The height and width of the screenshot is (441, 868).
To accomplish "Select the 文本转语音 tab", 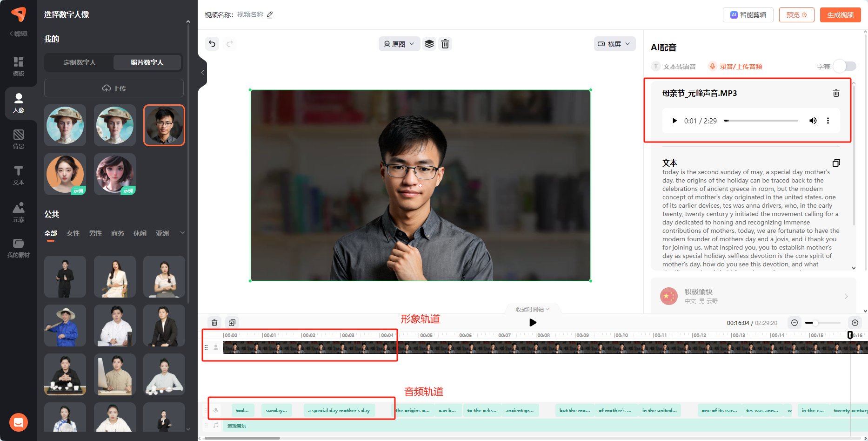I will 674,66.
